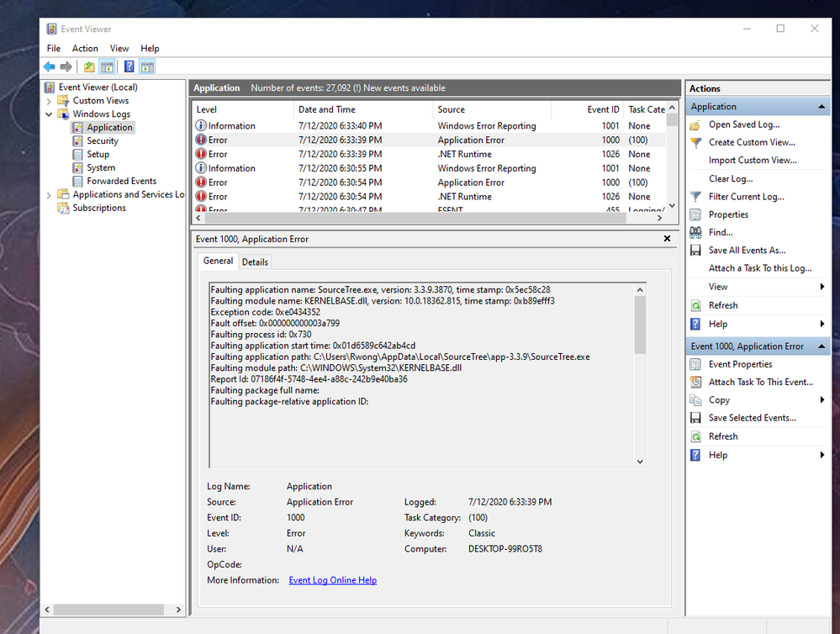Collapse the Application actions section
This screenshot has height=634, width=840.
pos(822,107)
